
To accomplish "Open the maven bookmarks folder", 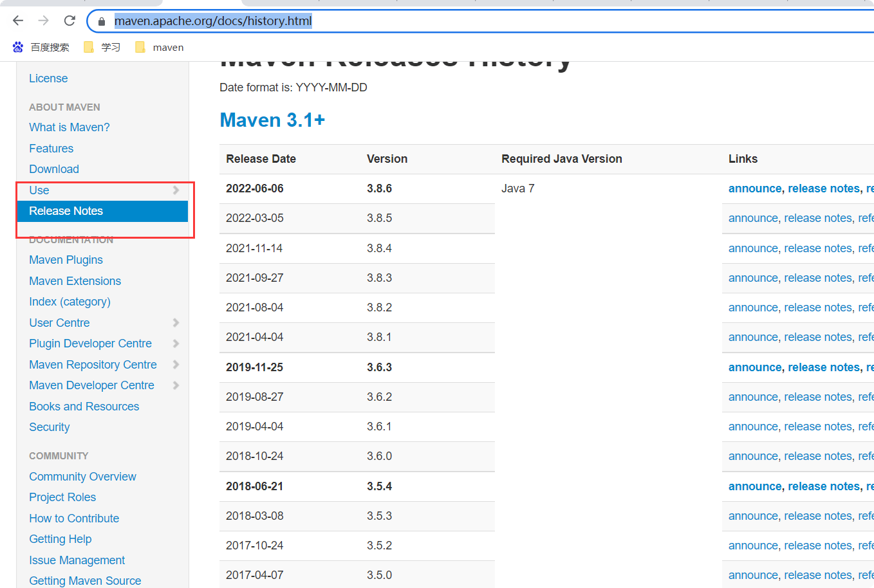I will pos(160,47).
